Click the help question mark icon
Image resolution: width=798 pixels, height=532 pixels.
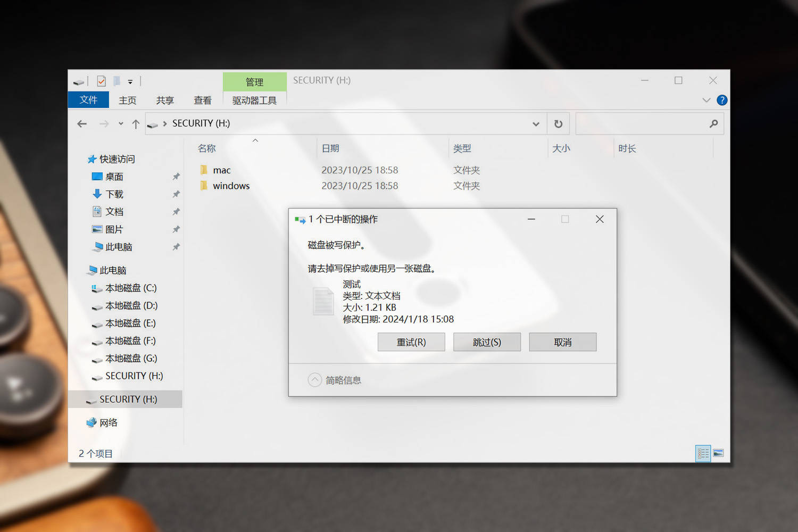pos(722,100)
